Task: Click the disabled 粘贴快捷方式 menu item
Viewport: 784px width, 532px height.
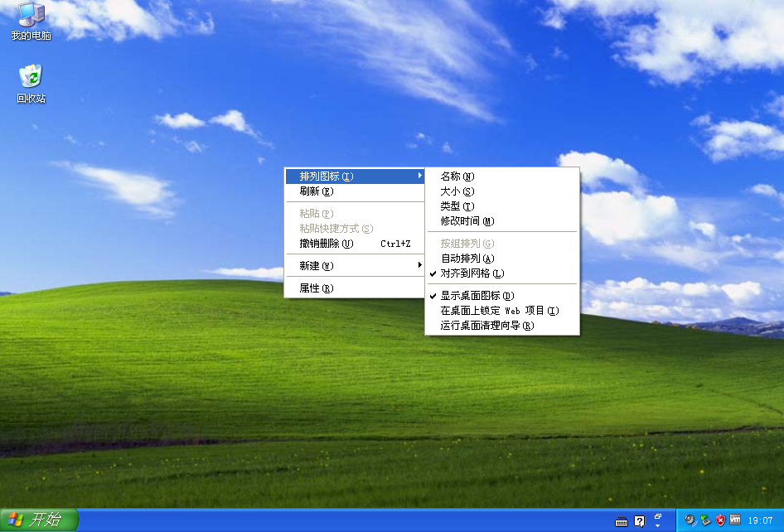Action: click(x=355, y=229)
